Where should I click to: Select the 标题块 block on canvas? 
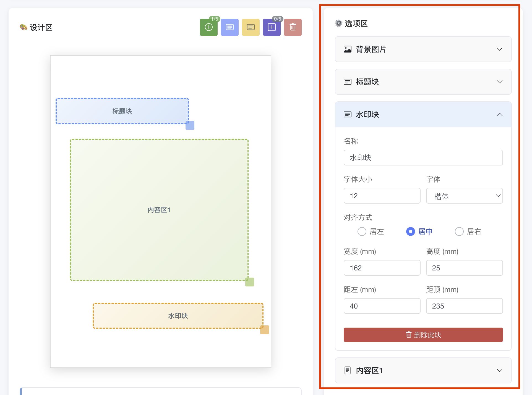click(x=122, y=111)
